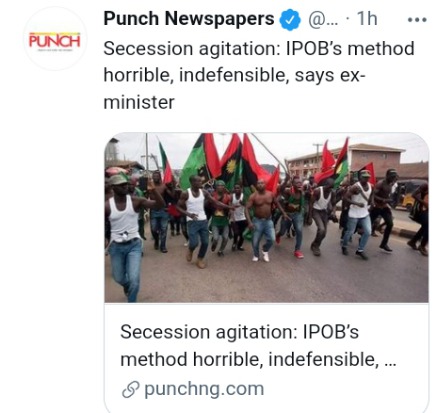
Task: Click the yellow tricycle in the photo
Action: click(x=408, y=198)
